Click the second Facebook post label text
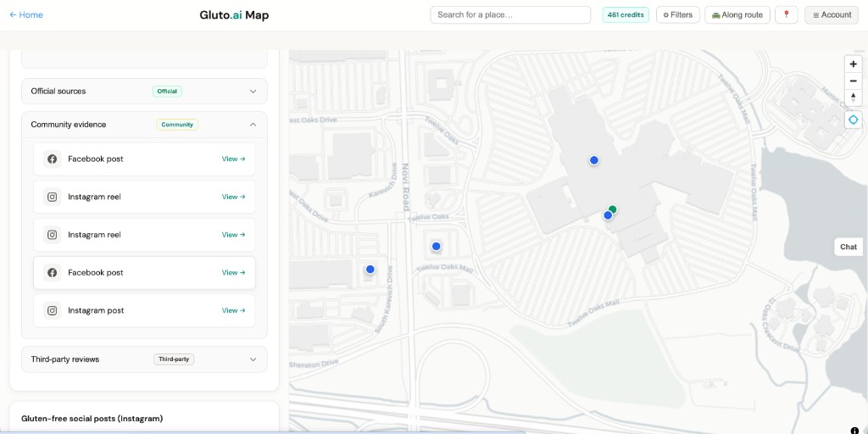 [x=96, y=272]
